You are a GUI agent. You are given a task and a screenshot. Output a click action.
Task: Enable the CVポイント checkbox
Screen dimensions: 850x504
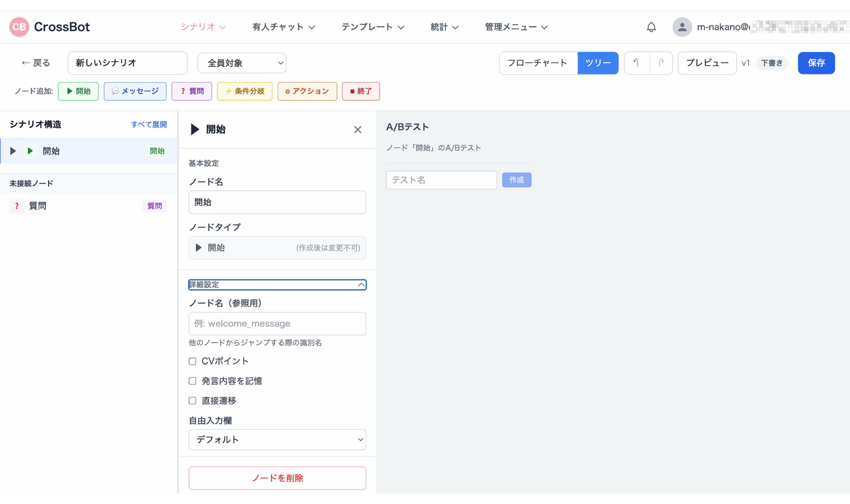[x=192, y=361]
